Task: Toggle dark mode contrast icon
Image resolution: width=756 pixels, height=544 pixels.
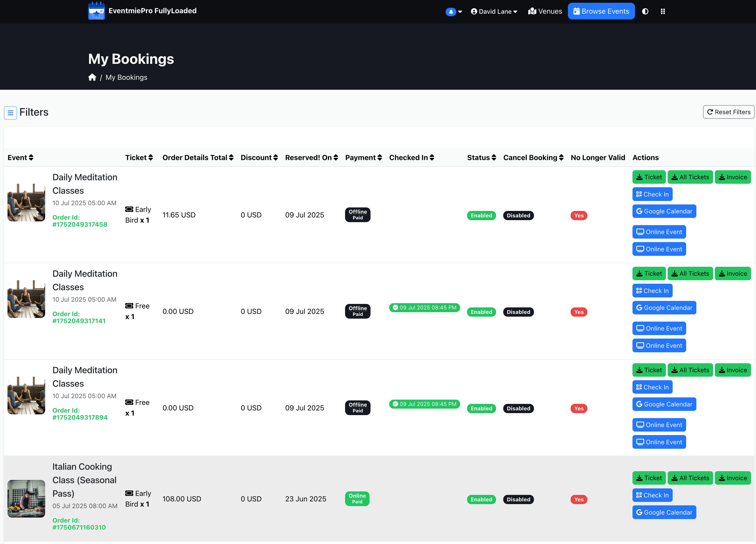Action: (x=645, y=11)
